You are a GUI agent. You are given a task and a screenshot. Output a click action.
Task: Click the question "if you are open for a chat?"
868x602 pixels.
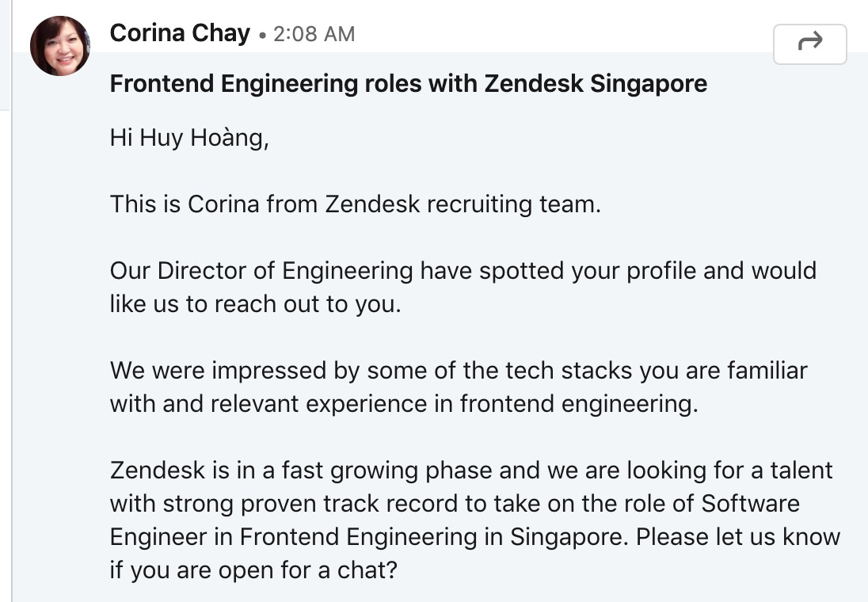tap(253, 570)
